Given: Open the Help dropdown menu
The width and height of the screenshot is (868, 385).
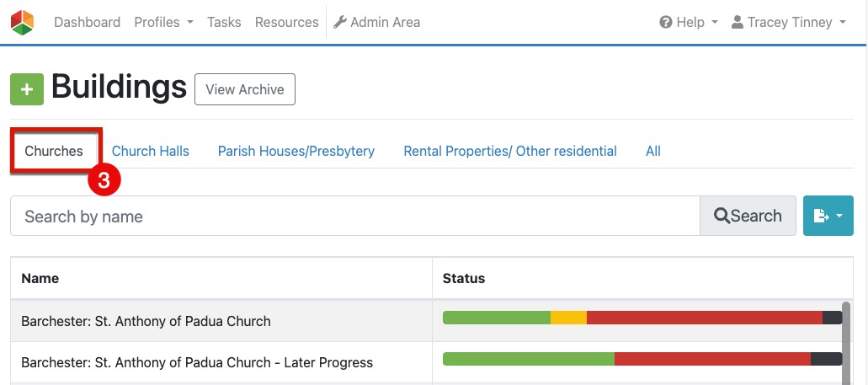Looking at the screenshot, I should [x=689, y=23].
